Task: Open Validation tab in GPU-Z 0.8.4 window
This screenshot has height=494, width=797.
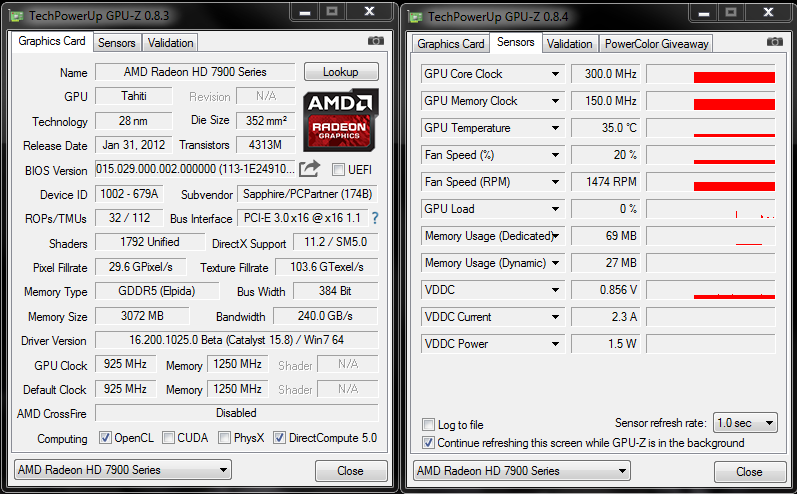Action: [570, 44]
